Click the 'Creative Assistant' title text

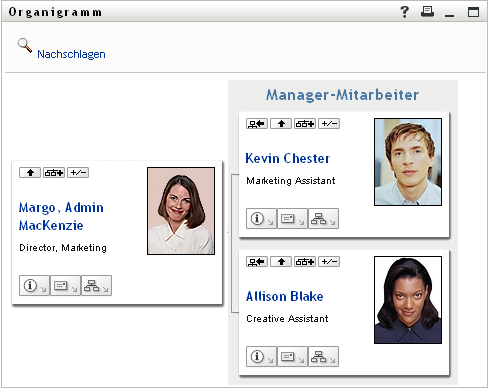click(x=287, y=319)
